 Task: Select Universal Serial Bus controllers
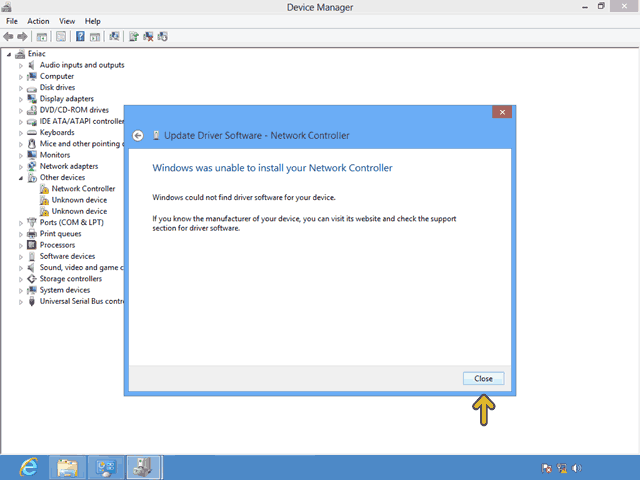82,301
